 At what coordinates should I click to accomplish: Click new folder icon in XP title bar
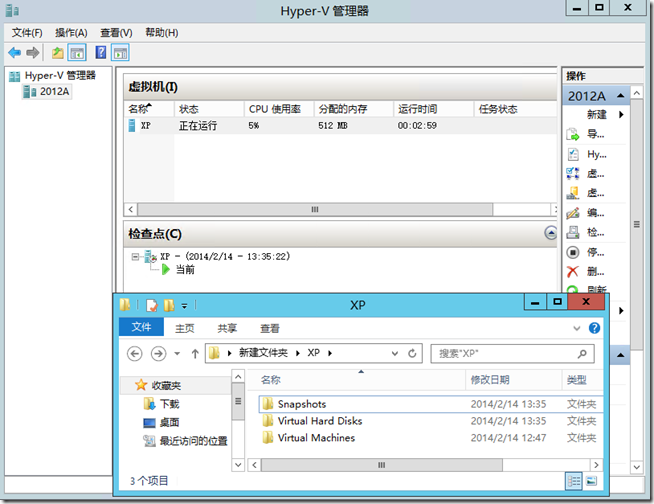click(x=169, y=305)
